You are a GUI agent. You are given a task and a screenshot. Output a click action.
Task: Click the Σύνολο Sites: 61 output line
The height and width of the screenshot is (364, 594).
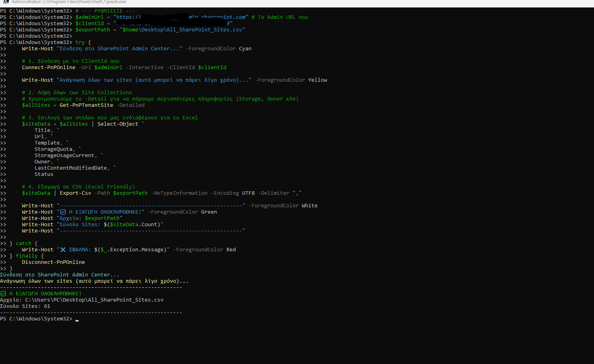click(x=25, y=306)
